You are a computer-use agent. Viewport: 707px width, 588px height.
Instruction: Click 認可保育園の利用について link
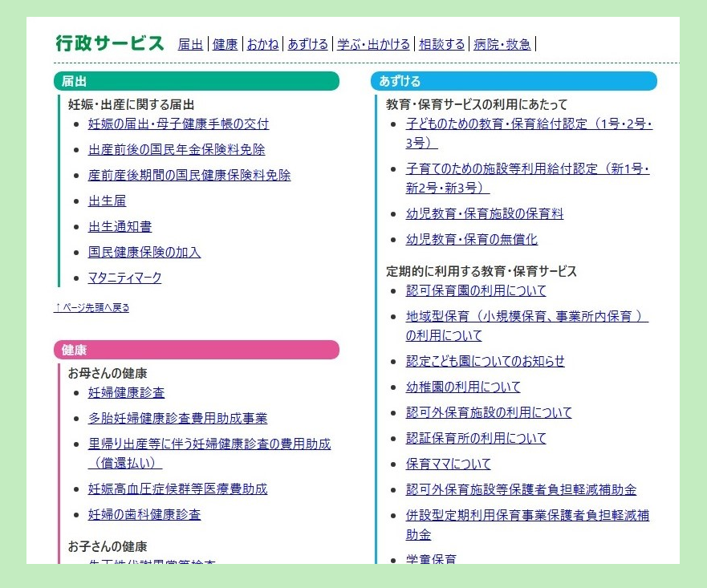[x=475, y=290]
